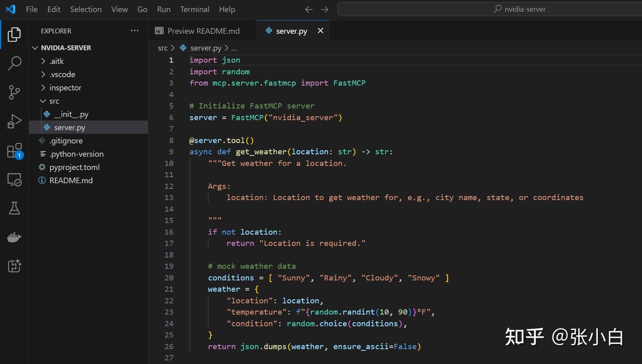
Task: Expand the .aitk folder
Action: click(x=57, y=61)
